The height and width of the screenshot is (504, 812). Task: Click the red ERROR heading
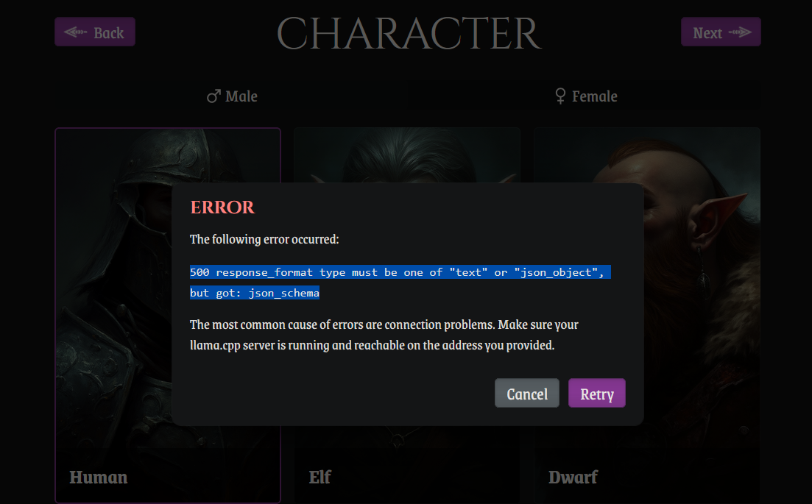coord(222,207)
